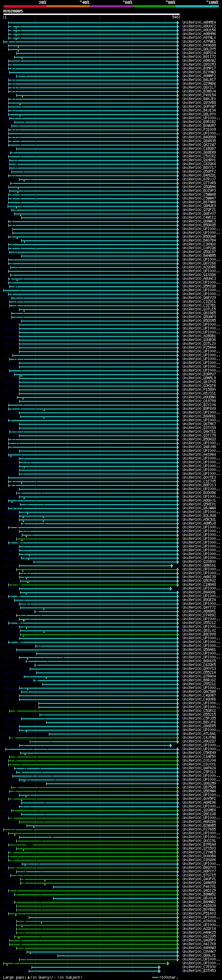Select the UniRef100_B8P3I3 entry
Viewport: 222px width, 980px height.
199,485
